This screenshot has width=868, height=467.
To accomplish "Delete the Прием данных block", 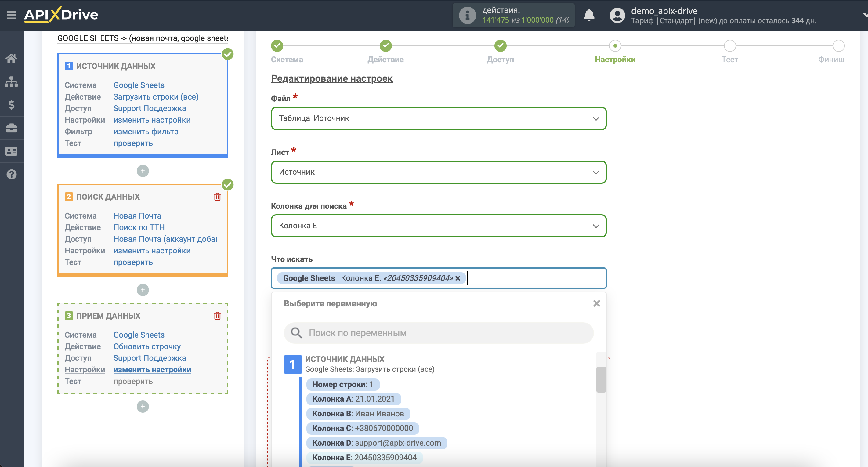I will pos(217,316).
